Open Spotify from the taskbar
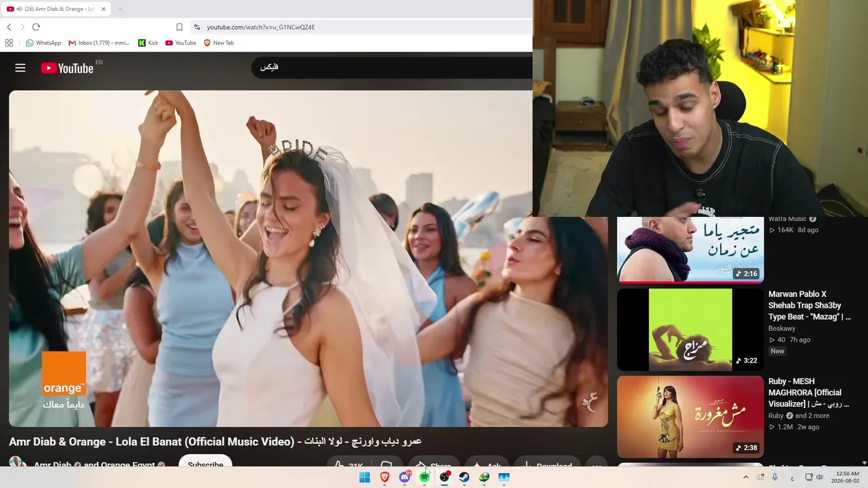Image resolution: width=868 pixels, height=488 pixels. click(x=425, y=477)
